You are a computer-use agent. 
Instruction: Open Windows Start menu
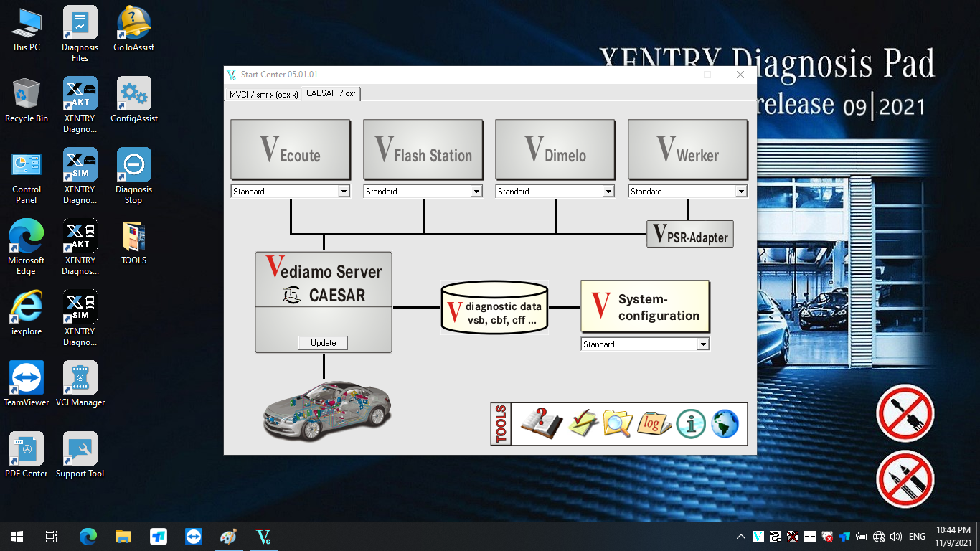[17, 537]
